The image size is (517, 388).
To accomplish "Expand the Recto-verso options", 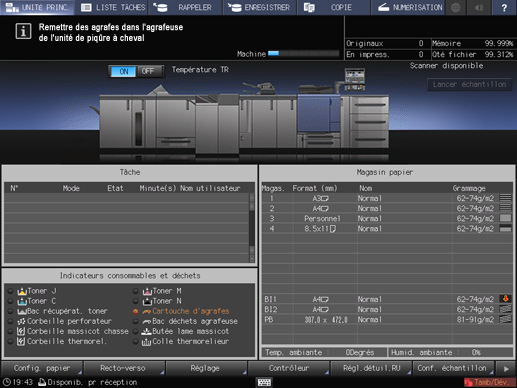I will (x=123, y=368).
